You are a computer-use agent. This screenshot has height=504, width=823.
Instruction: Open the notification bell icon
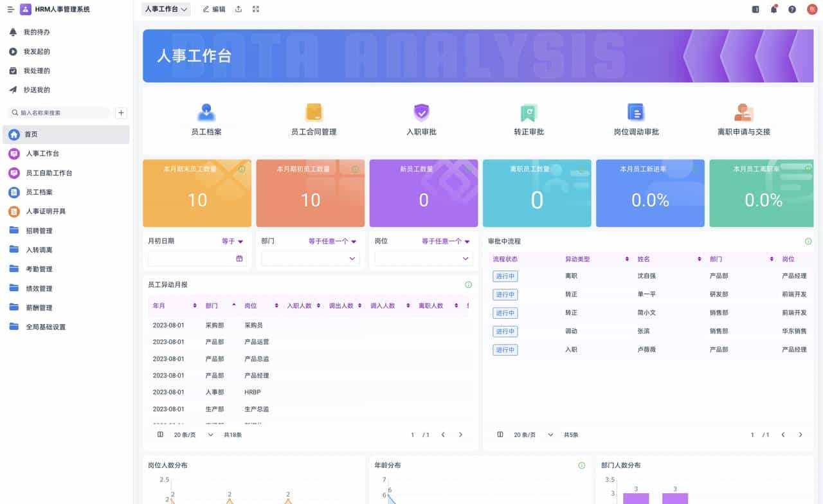tap(773, 9)
